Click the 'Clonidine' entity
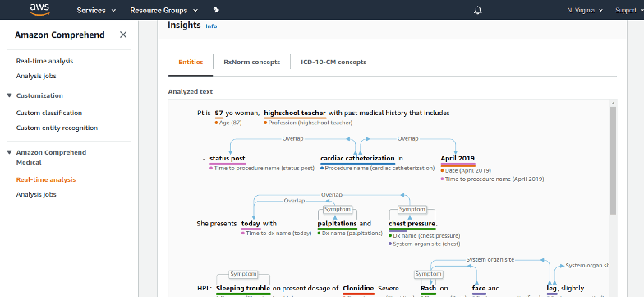 pyautogui.click(x=358, y=288)
